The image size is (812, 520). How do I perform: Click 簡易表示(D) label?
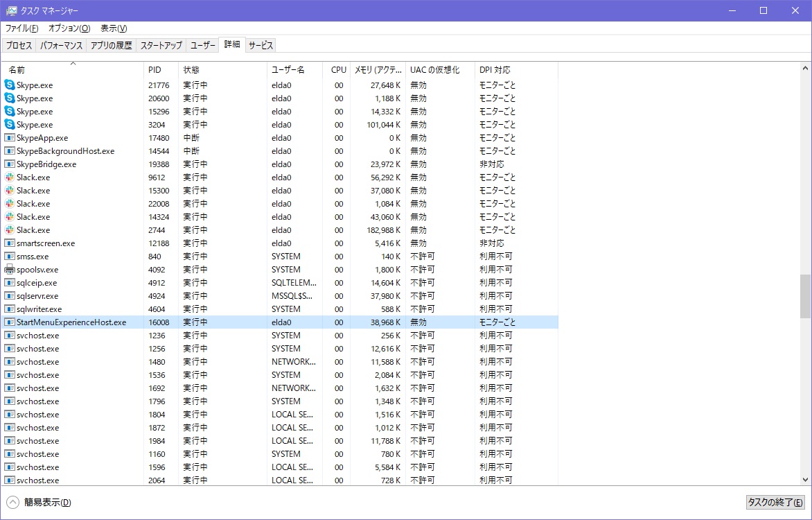pyautogui.click(x=48, y=502)
